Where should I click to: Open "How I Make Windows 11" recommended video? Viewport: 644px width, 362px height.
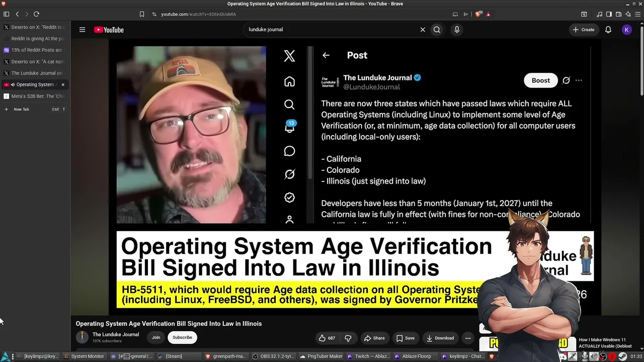[606, 343]
